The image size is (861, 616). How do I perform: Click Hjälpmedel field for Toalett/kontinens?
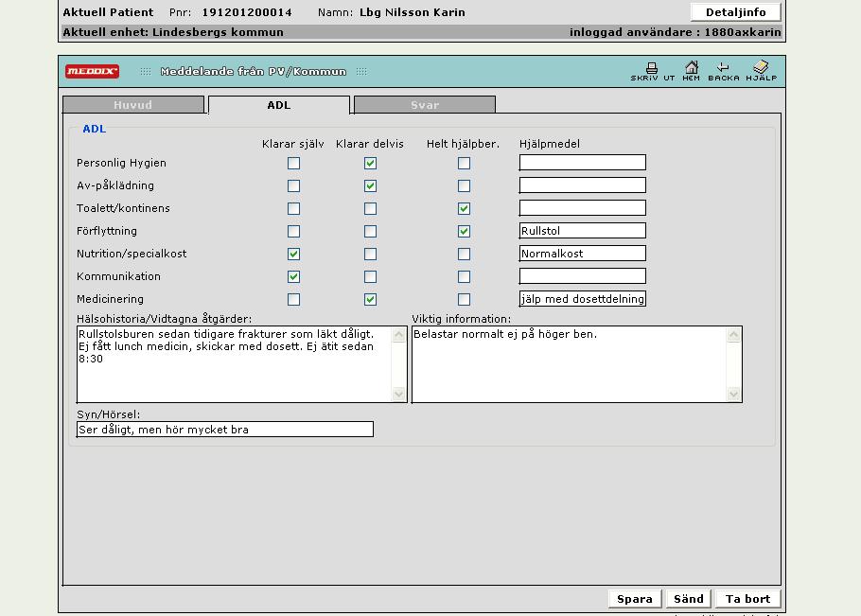click(583, 208)
